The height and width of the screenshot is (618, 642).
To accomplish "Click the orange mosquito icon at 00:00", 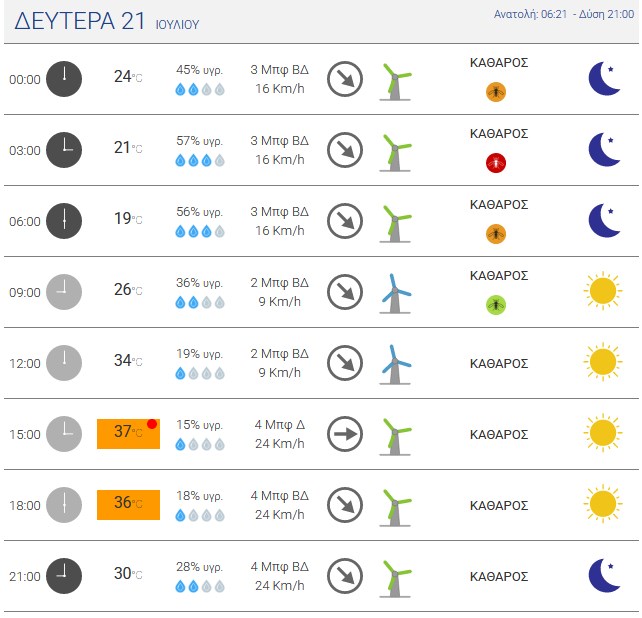I will point(496,92).
